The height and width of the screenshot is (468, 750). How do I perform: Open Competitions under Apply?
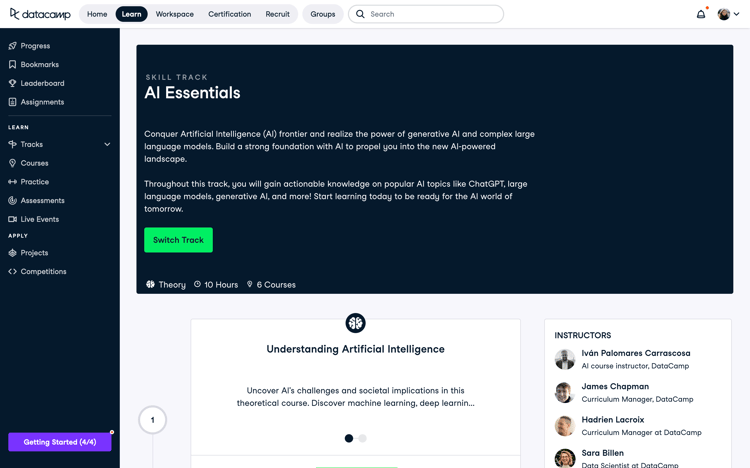(44, 271)
